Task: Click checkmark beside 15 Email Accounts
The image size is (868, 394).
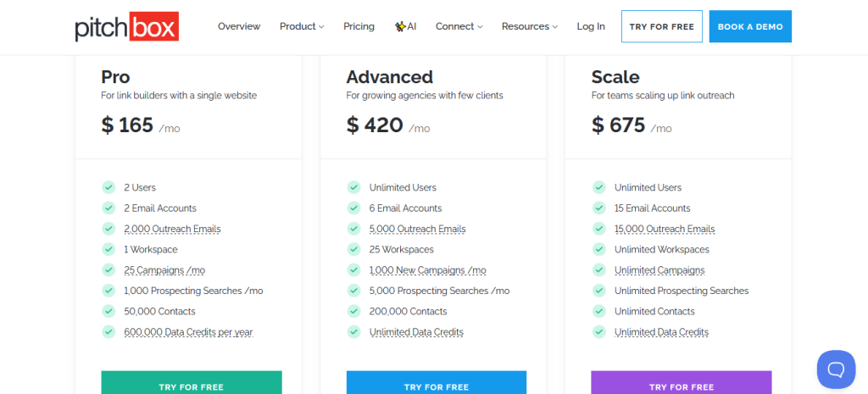Action: [x=599, y=208]
